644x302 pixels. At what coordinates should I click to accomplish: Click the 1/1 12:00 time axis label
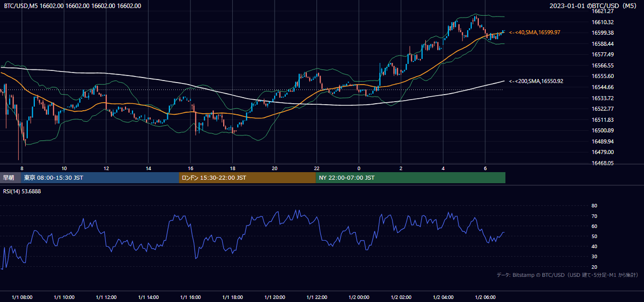(x=106, y=297)
